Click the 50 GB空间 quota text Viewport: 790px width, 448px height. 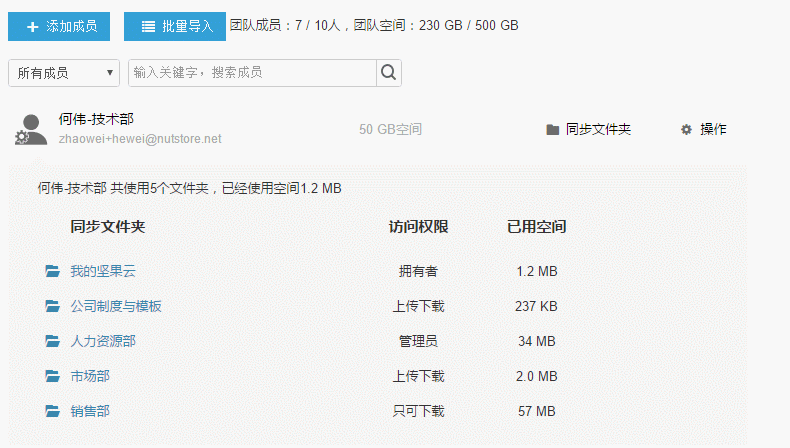pos(390,130)
